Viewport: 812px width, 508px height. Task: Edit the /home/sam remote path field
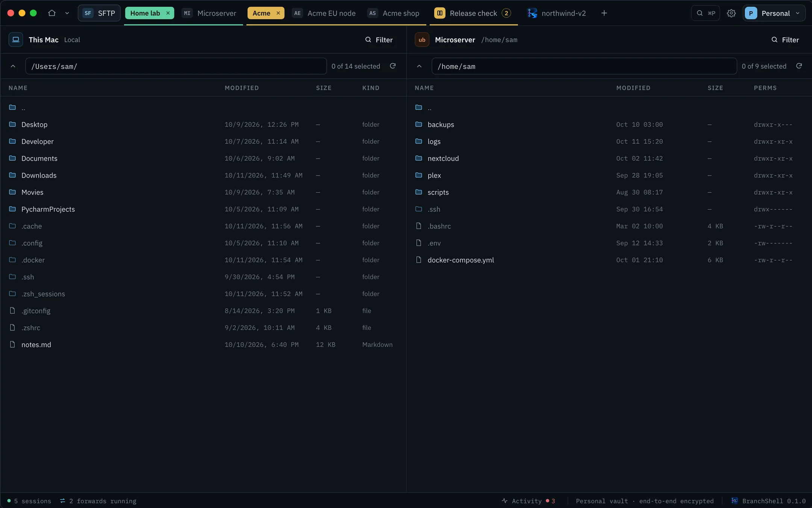coord(584,66)
